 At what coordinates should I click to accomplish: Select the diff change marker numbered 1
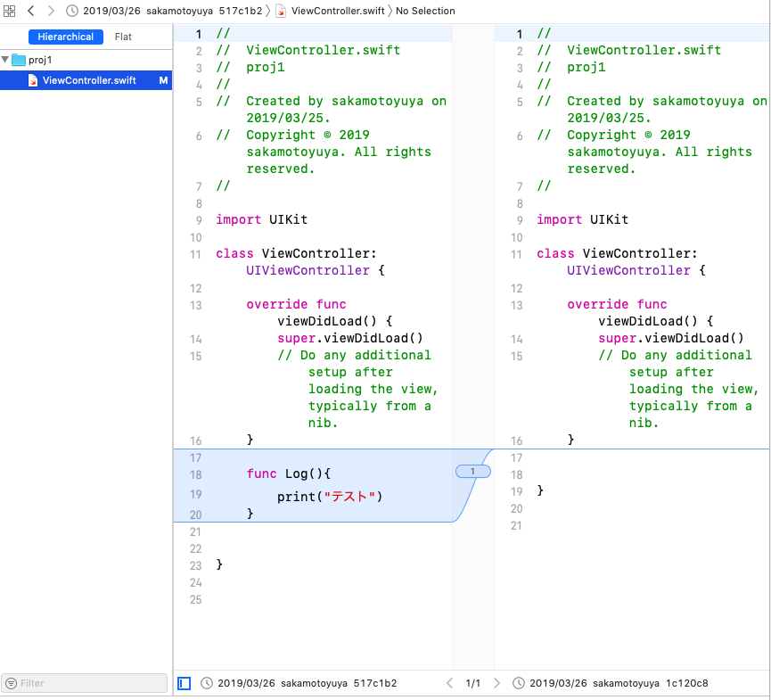[x=473, y=471]
